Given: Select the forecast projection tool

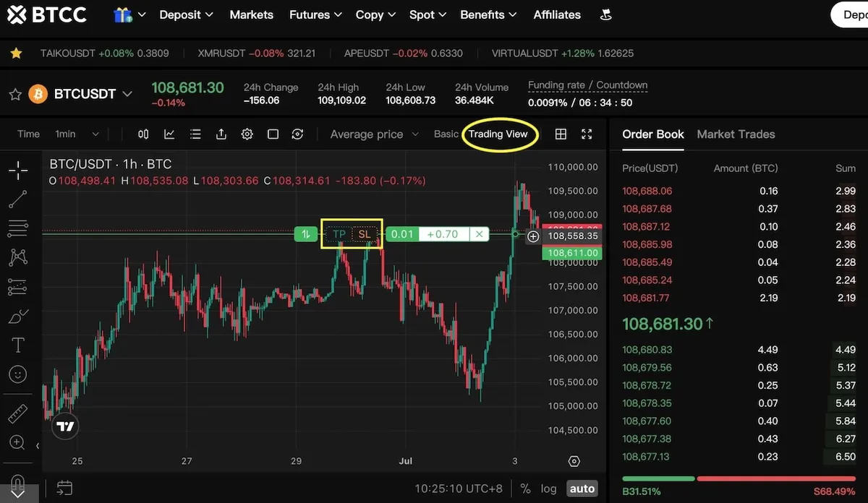Looking at the screenshot, I should (18, 287).
